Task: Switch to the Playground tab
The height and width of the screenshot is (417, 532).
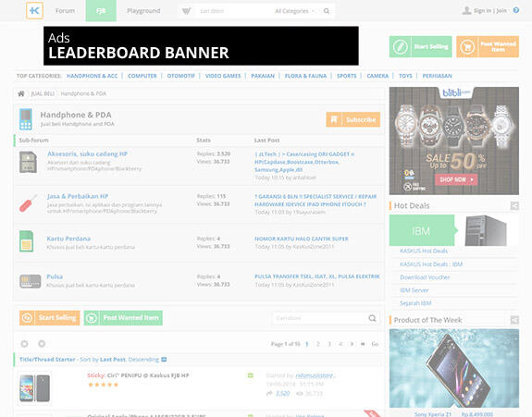Action: tap(143, 11)
